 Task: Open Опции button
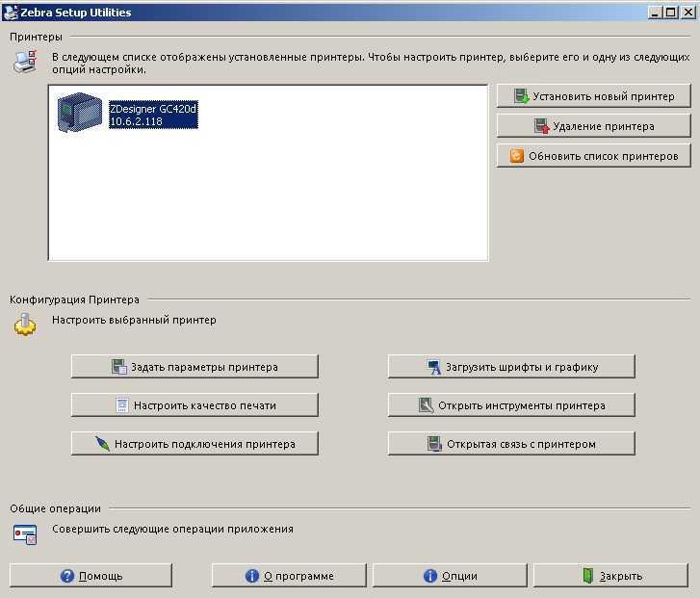point(450,576)
